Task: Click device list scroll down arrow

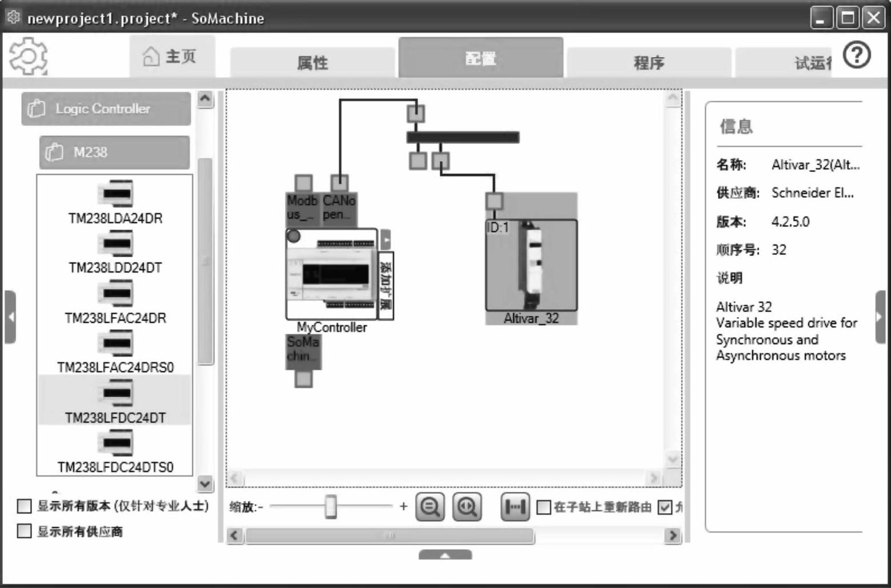Action: coord(205,484)
